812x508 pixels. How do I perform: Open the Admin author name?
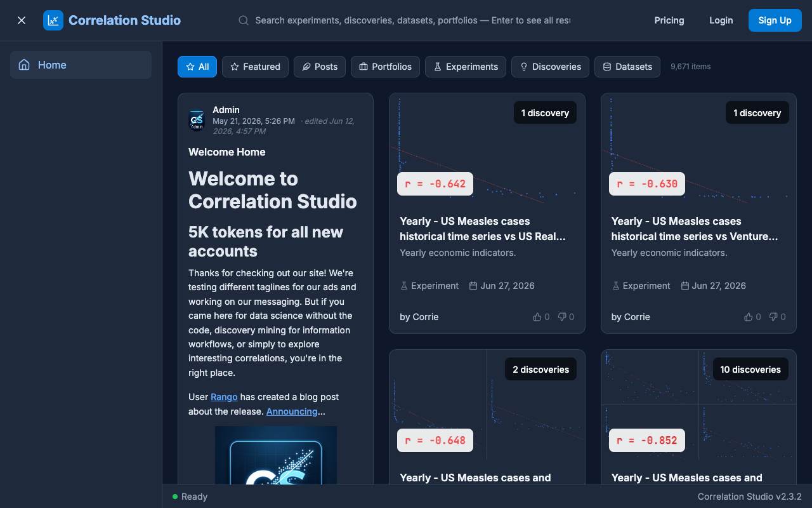(x=226, y=110)
